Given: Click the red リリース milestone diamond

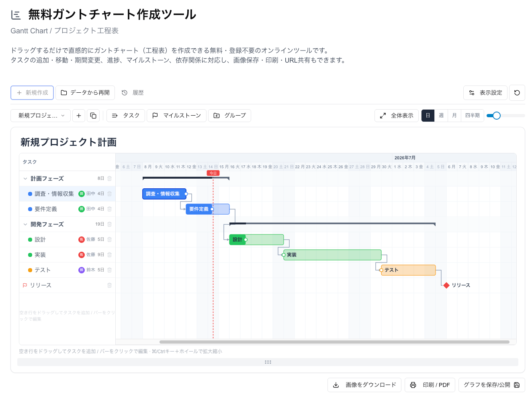Looking at the screenshot, I should (446, 285).
